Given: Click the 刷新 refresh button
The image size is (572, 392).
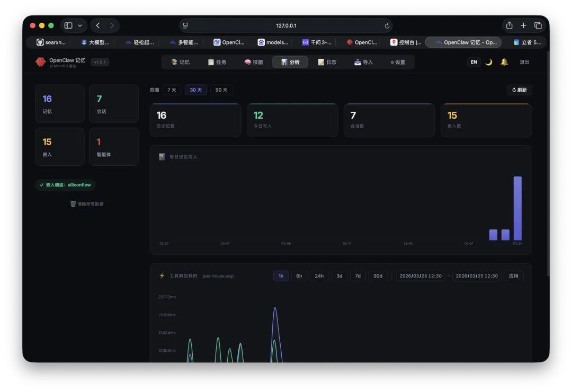Looking at the screenshot, I should 520,90.
